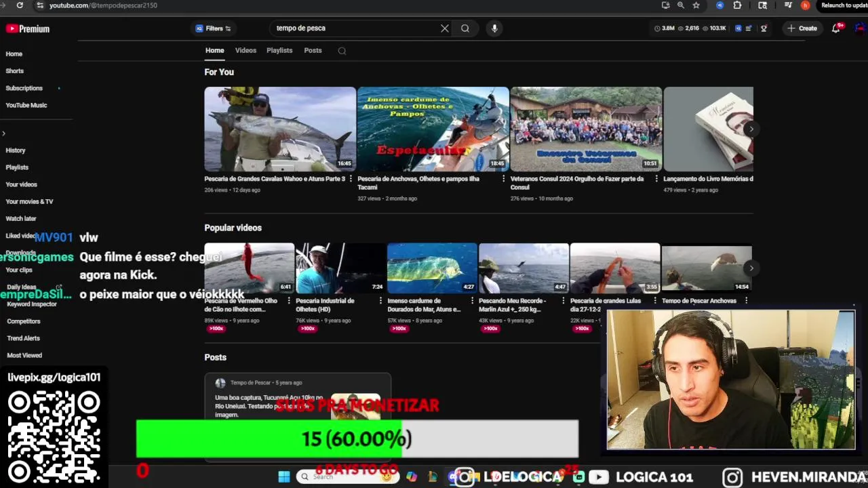This screenshot has width=868, height=488.
Task: Open the browser zoom magnifier icon
Action: 681,5
